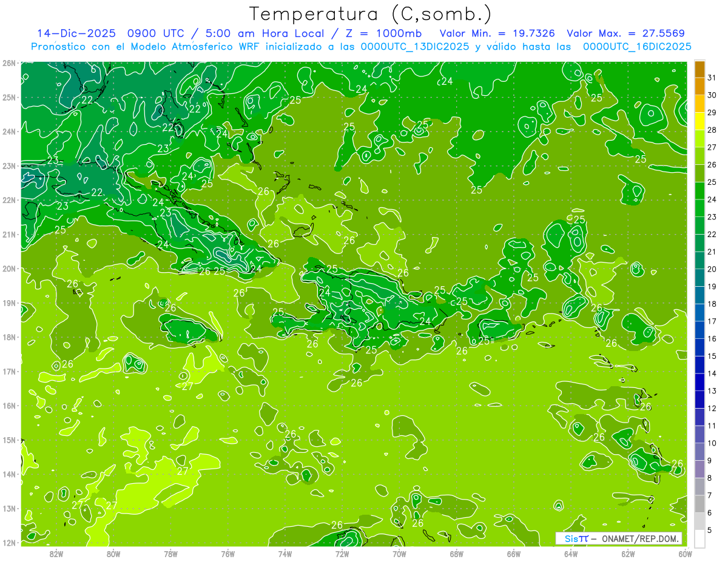Click the '20N' latitude axis label
This screenshot has height=562, width=728.
(x=8, y=269)
